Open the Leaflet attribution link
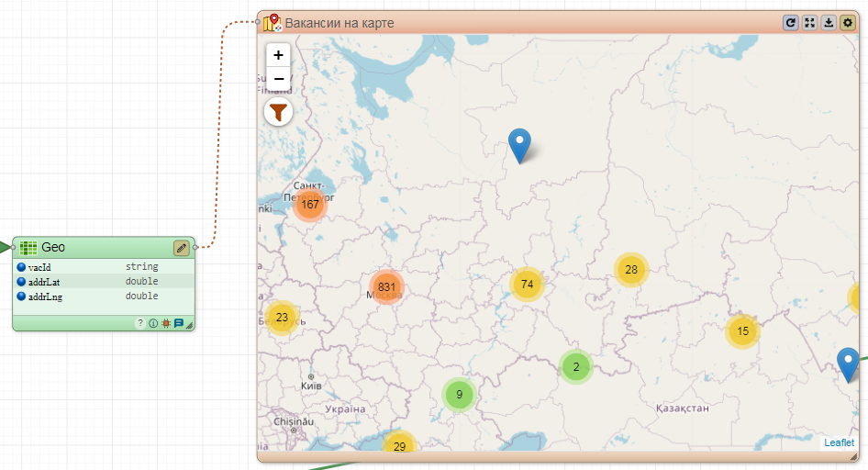 tap(838, 442)
